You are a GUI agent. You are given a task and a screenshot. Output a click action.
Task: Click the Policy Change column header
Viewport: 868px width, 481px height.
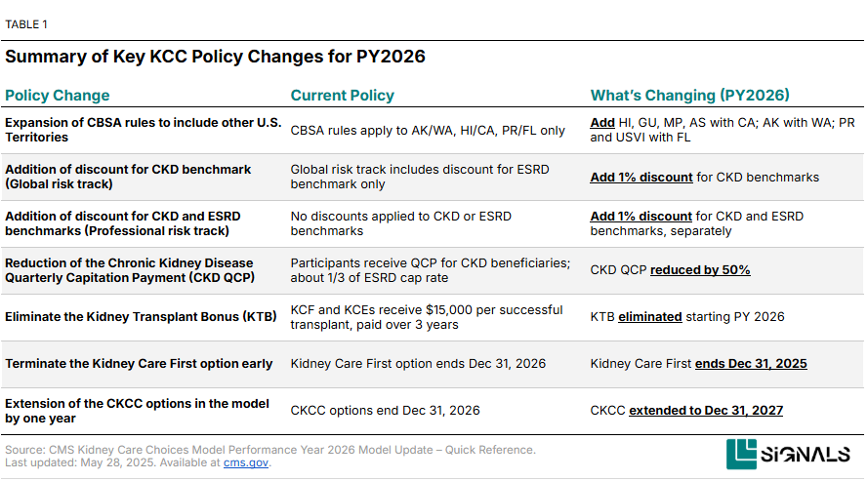(x=58, y=96)
